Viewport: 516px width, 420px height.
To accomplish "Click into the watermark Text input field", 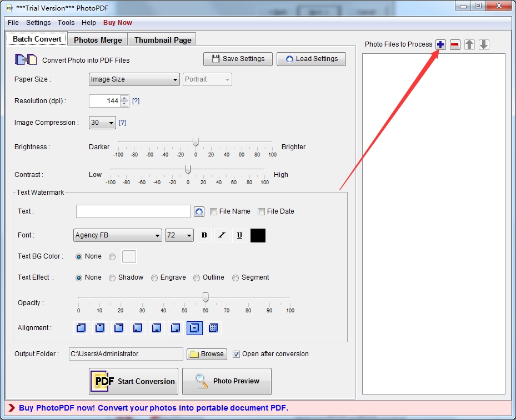I will pos(133,211).
